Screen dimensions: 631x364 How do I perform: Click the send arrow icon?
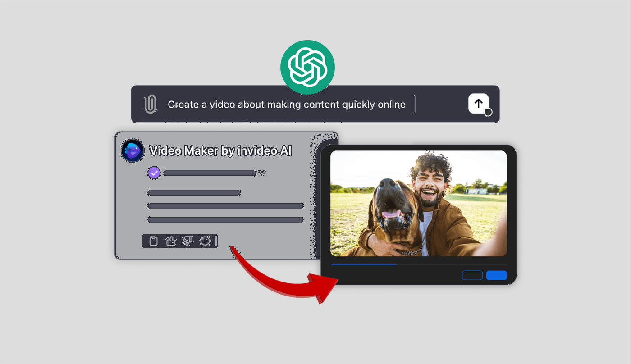(478, 103)
